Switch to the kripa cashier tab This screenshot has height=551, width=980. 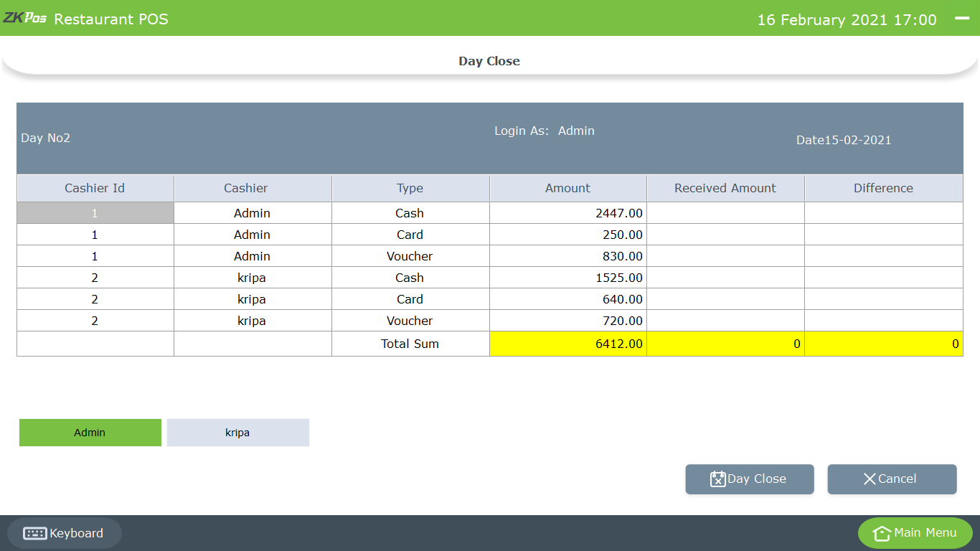(x=238, y=433)
